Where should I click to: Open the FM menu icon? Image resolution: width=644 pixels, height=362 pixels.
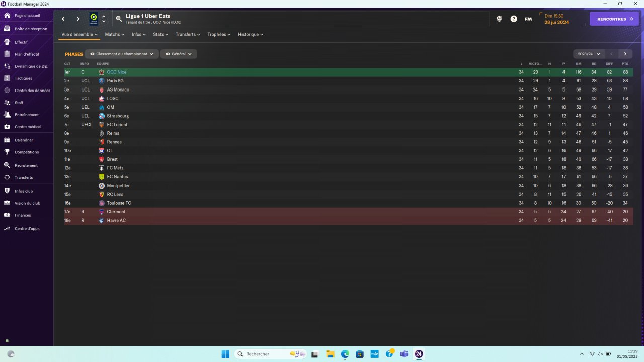coord(528,19)
